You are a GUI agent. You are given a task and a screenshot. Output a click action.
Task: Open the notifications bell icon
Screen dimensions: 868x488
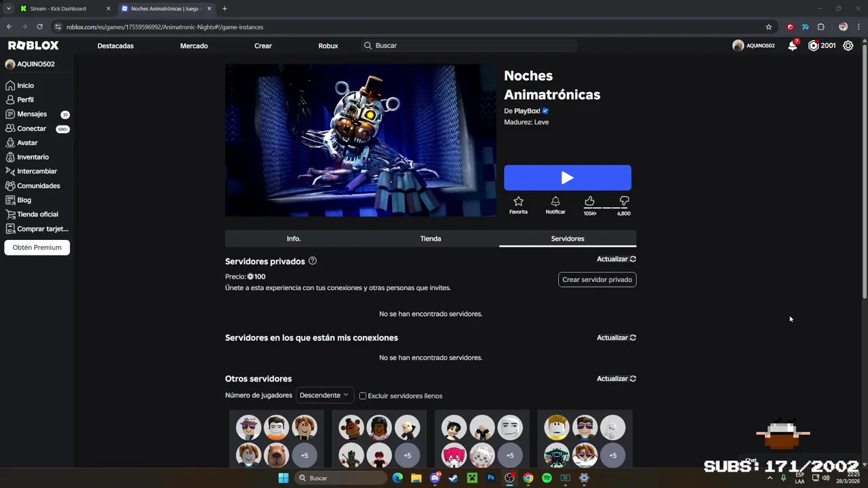(x=792, y=45)
